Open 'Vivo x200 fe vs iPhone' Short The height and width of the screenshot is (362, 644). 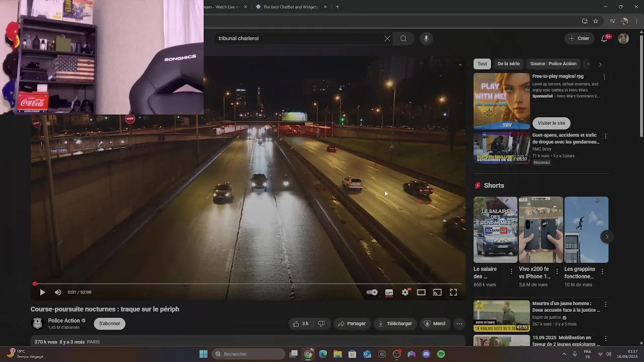[541, 230]
